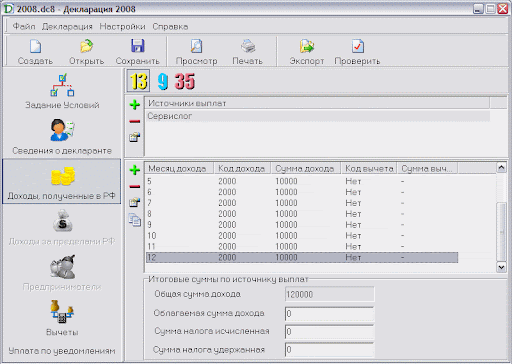Viewport: 512px width, 364px height.
Task: Open Предприниматели section
Action: tap(62, 272)
